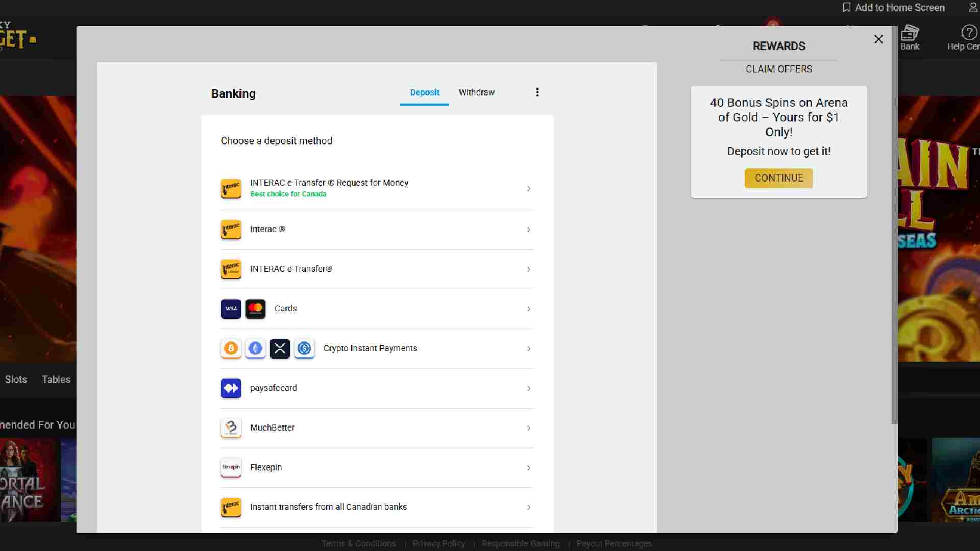980x551 pixels.
Task: Click the Instant transfers Interac icon
Action: (231, 507)
